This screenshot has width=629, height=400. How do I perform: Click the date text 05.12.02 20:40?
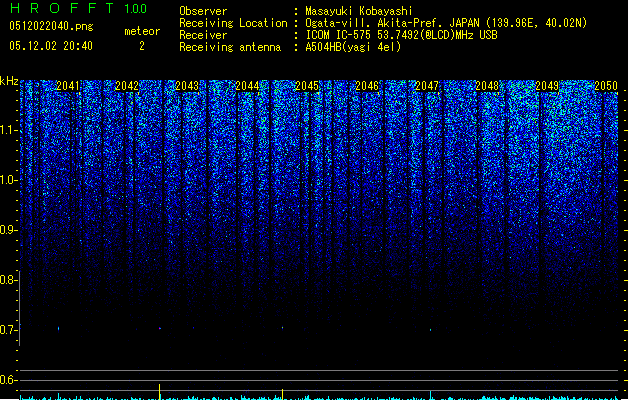(49, 46)
